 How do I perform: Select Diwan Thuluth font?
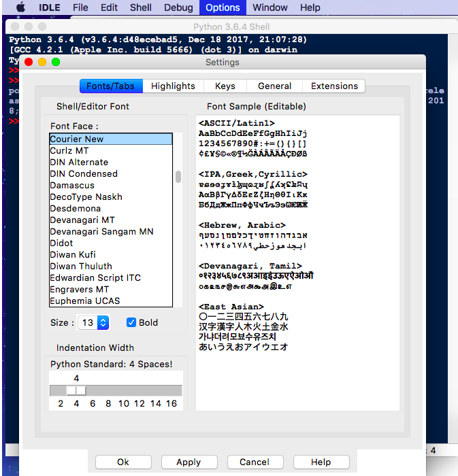click(x=111, y=267)
